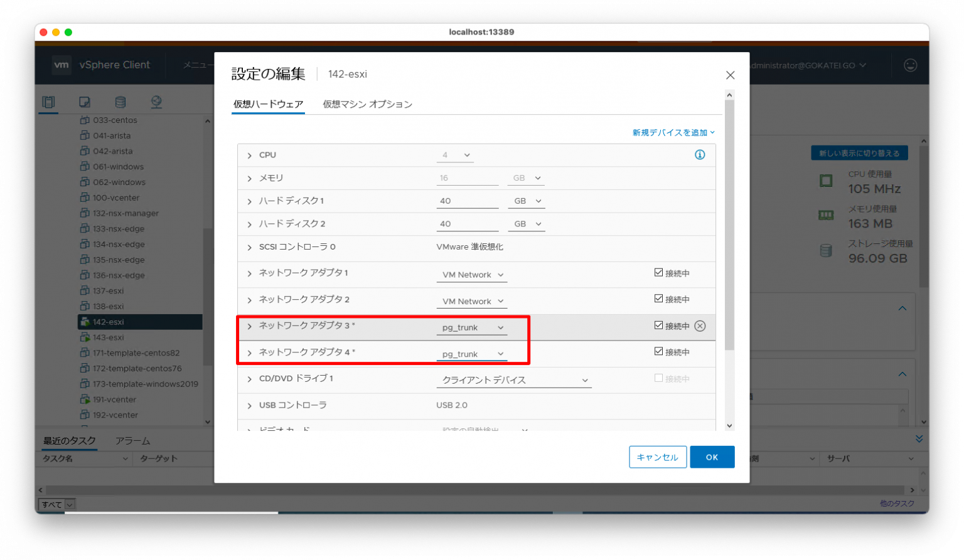The width and height of the screenshot is (964, 560).
Task: Click the OK button to save settings
Action: 712,457
